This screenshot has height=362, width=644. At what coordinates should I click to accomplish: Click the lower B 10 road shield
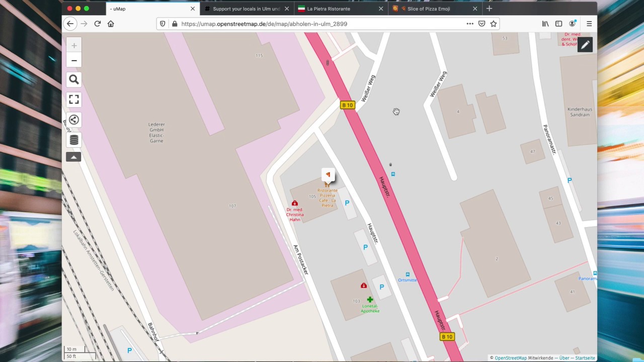[447, 337]
